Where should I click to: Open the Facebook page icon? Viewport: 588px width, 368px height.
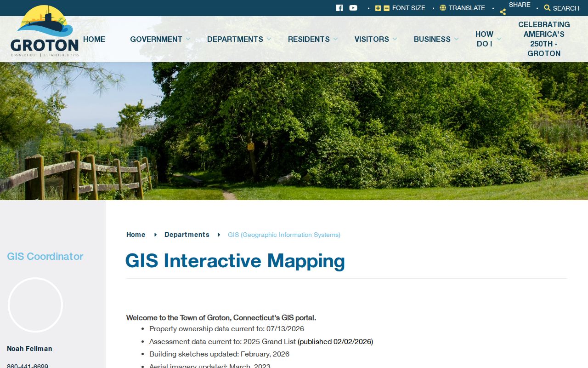pos(339,8)
